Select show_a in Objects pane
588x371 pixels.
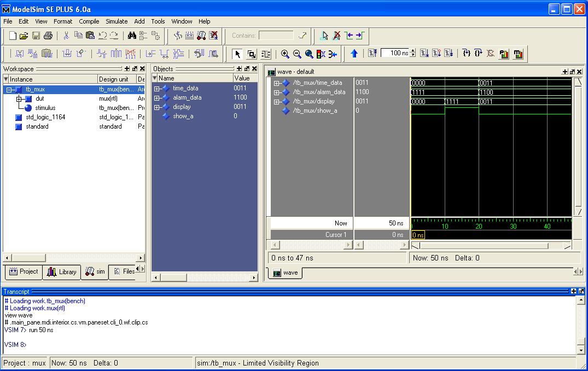click(183, 117)
